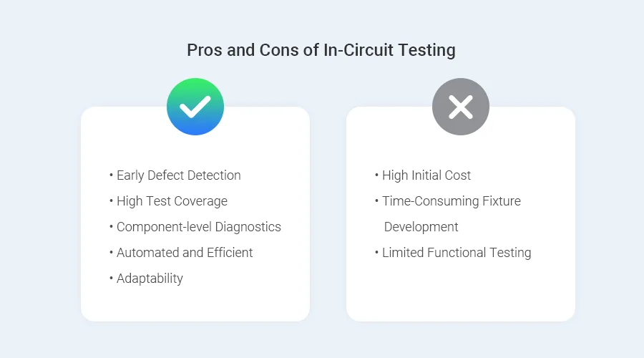The image size is (644, 358).
Task: Click 'Automated and Efficient' list entry
Action: tap(185, 253)
